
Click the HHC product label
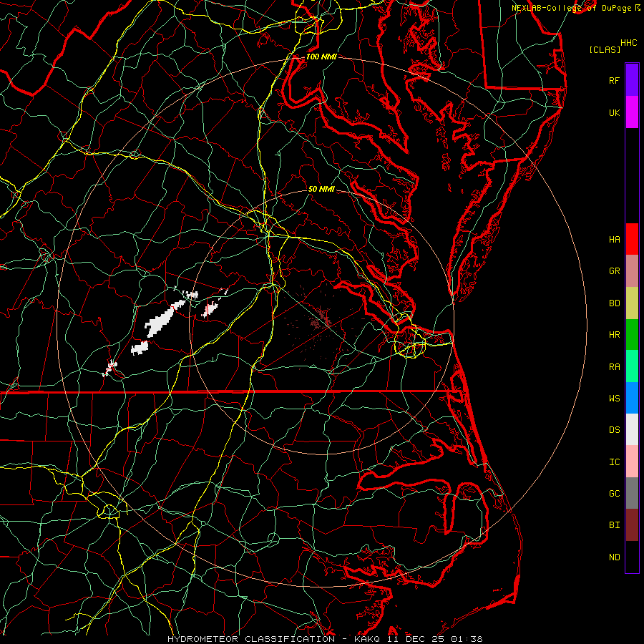(x=629, y=43)
